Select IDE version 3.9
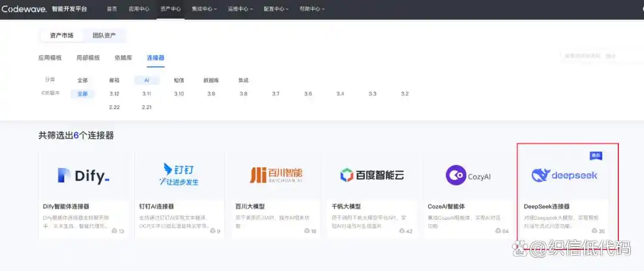Image resolution: width=644 pixels, height=271 pixels. pyautogui.click(x=211, y=94)
